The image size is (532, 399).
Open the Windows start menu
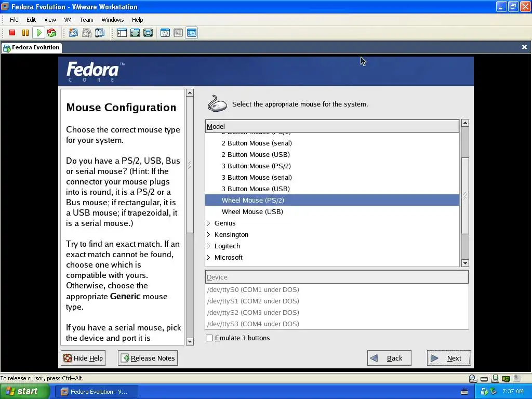[x=25, y=392]
